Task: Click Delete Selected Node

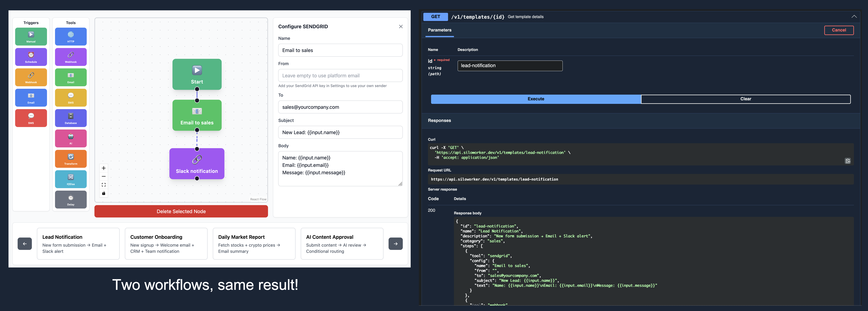Action: (181, 211)
